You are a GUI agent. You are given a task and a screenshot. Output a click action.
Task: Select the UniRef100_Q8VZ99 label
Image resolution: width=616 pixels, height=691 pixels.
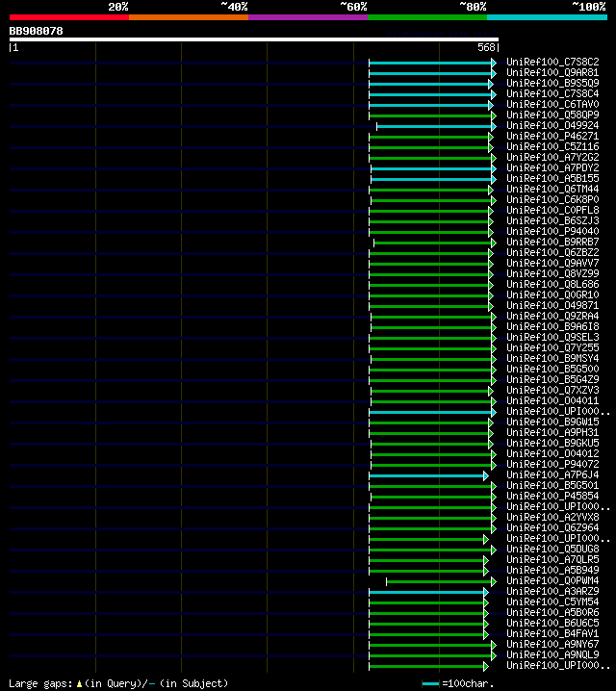[x=552, y=273]
